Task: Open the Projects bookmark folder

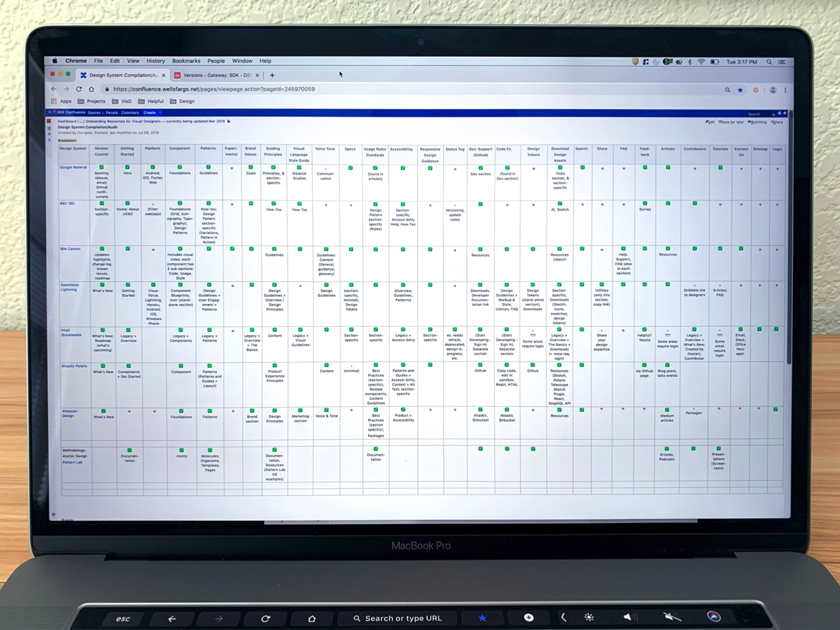Action: point(92,101)
